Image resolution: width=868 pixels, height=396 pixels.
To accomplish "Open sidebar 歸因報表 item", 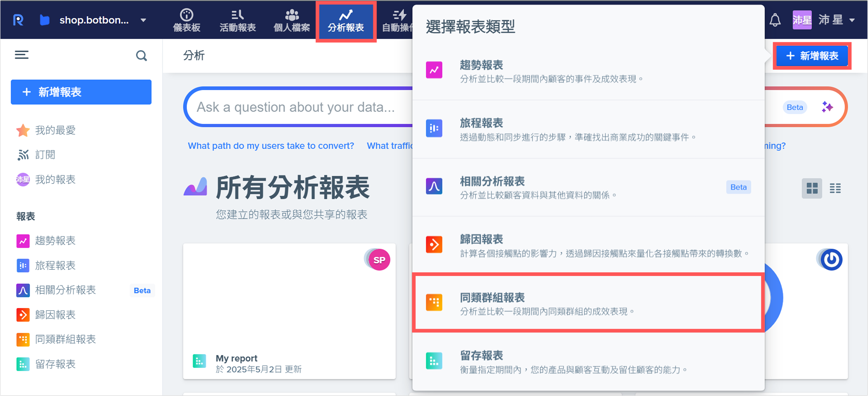I will pos(46,315).
